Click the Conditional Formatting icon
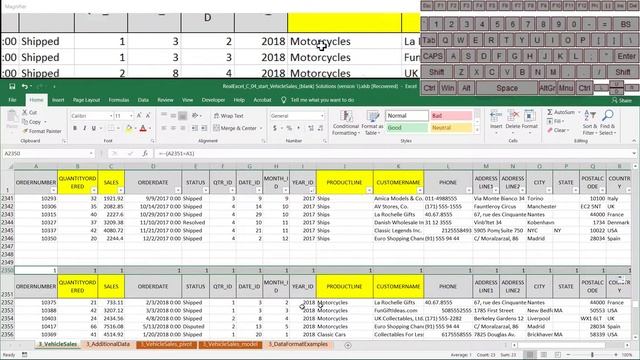 (x=346, y=116)
